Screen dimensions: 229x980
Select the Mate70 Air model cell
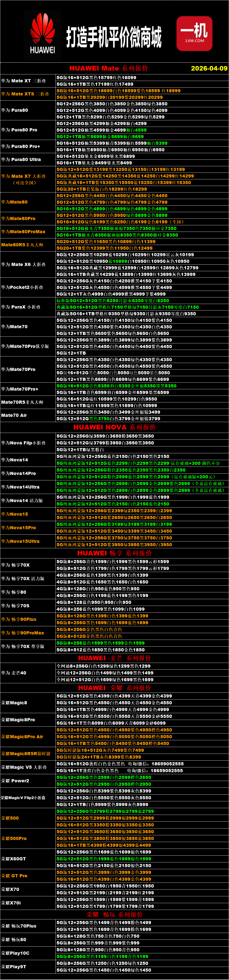pyautogui.click(x=14, y=415)
